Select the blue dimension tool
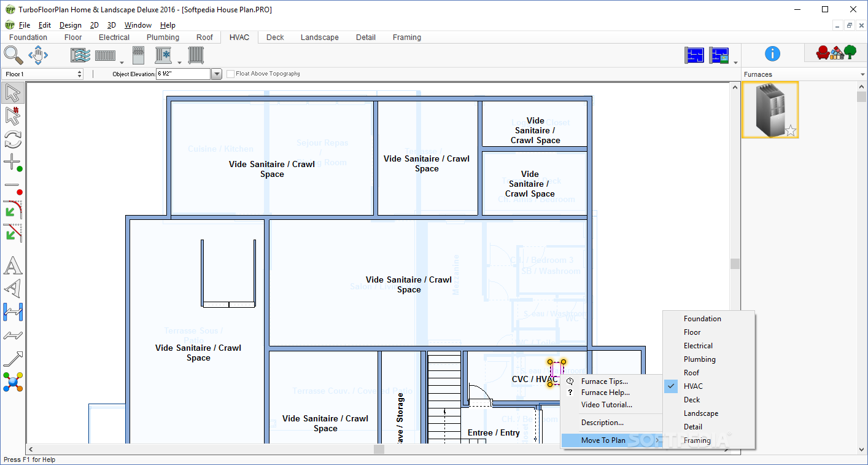 tap(13, 312)
